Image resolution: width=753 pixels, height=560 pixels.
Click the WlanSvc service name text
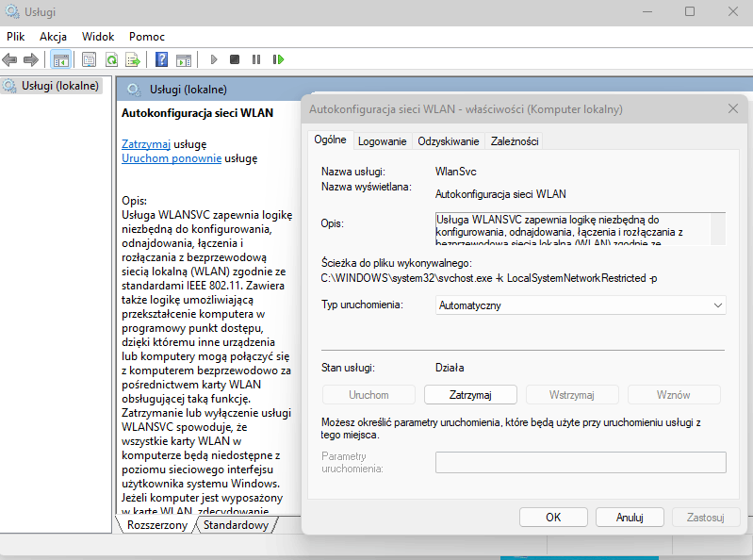click(456, 172)
